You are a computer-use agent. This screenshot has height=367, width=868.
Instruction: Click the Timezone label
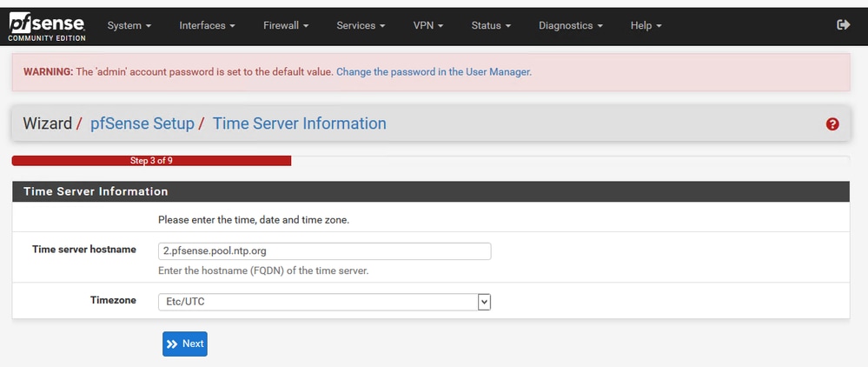[x=113, y=300]
